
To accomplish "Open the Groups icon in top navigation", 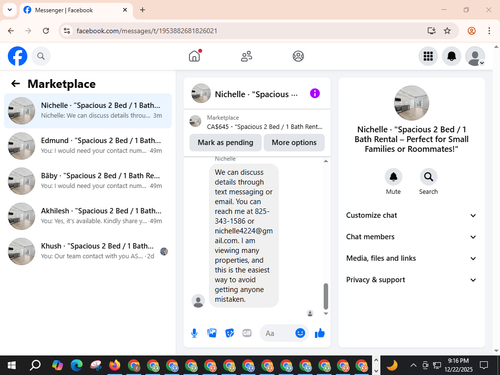I will coord(298,56).
